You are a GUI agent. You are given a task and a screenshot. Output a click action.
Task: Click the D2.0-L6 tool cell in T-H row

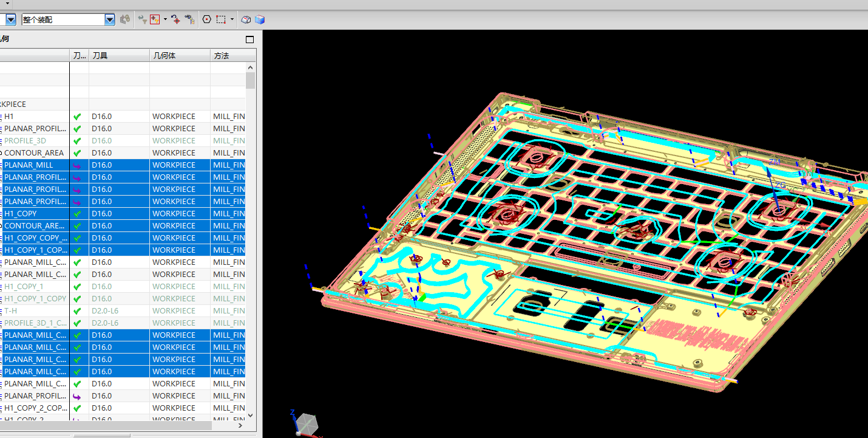click(x=105, y=310)
